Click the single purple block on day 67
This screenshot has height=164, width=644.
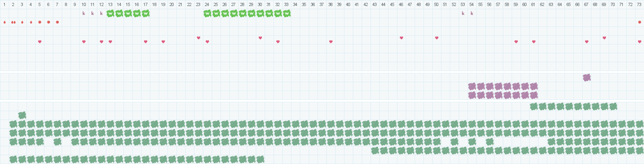click(x=587, y=77)
